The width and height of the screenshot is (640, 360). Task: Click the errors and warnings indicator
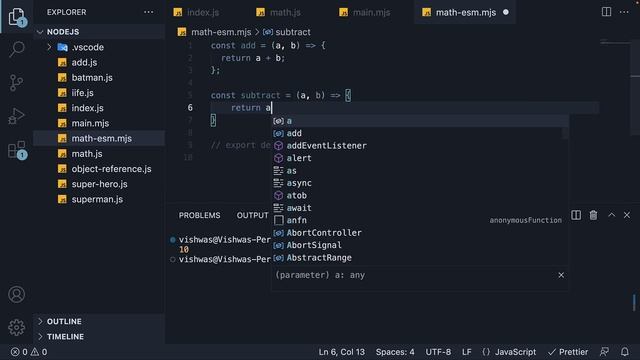(29, 352)
